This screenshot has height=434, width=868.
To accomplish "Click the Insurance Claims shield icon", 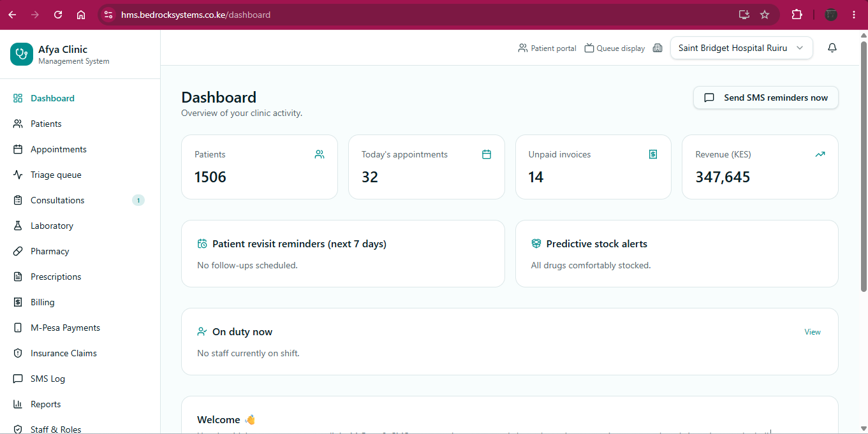I will [x=18, y=353].
